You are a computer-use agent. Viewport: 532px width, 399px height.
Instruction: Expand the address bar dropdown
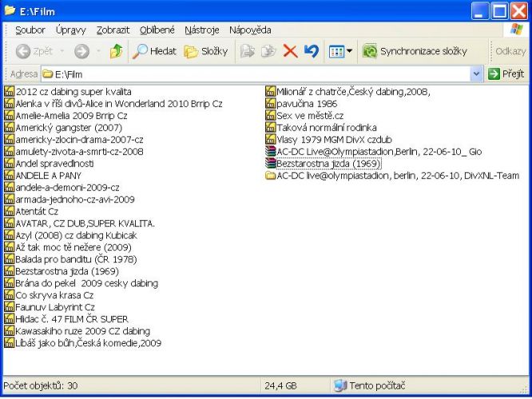click(x=476, y=74)
